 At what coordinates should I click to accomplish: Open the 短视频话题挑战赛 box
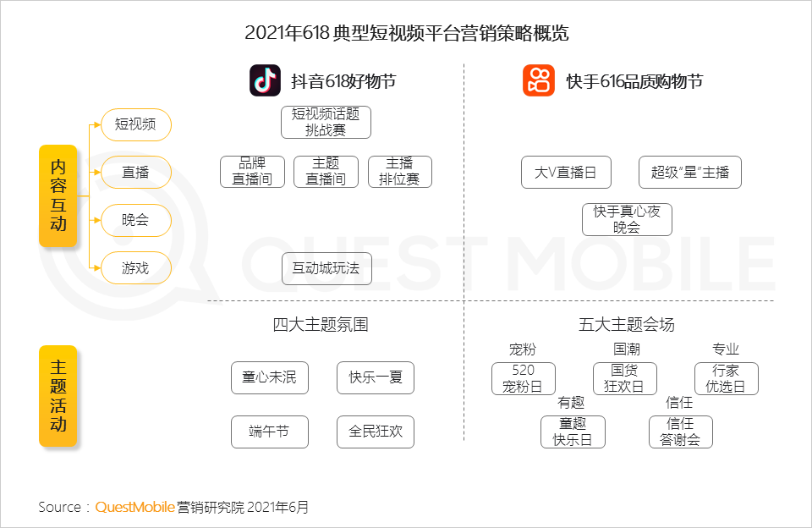[326, 123]
